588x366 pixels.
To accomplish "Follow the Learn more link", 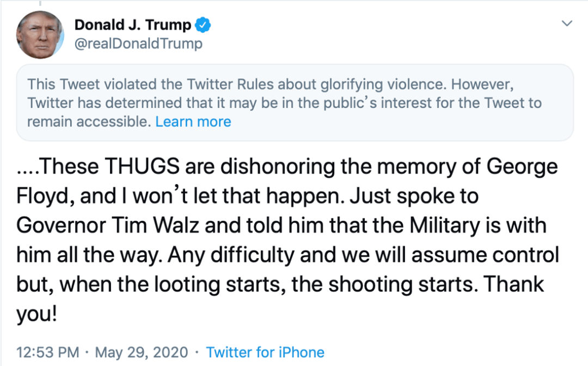I will coord(193,121).
